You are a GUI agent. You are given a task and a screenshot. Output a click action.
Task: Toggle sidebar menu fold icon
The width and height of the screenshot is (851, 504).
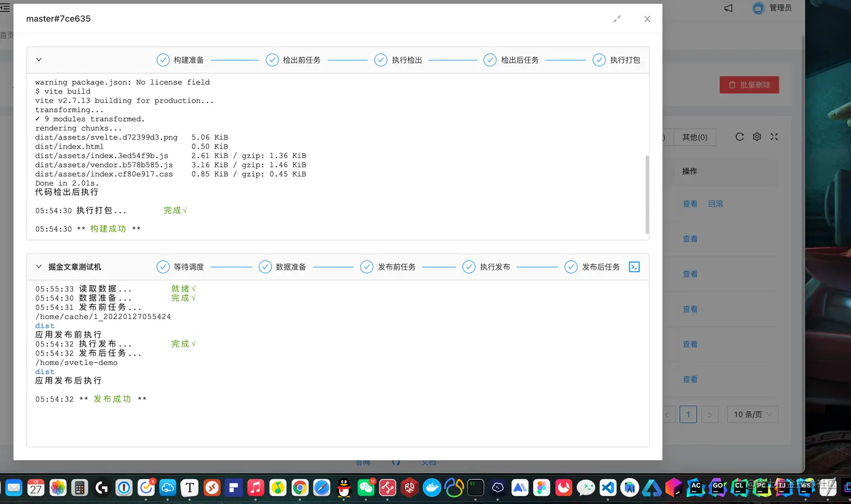pos(5,8)
